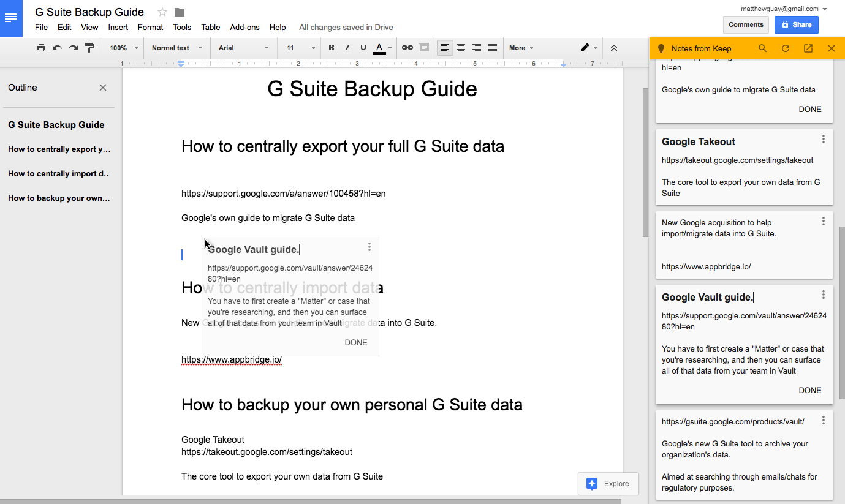The image size is (845, 504).
Task: Click the right margin marker on the ruler
Action: (x=564, y=64)
